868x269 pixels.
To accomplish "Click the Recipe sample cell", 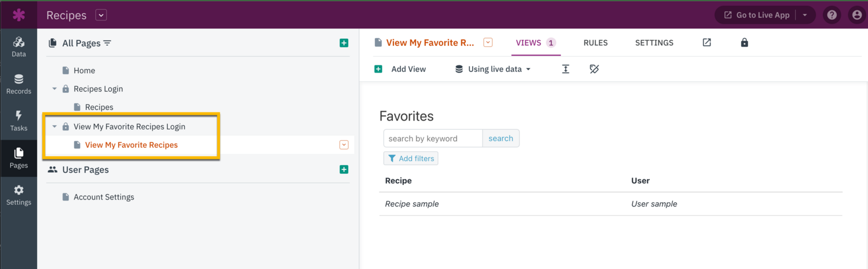I will point(412,203).
